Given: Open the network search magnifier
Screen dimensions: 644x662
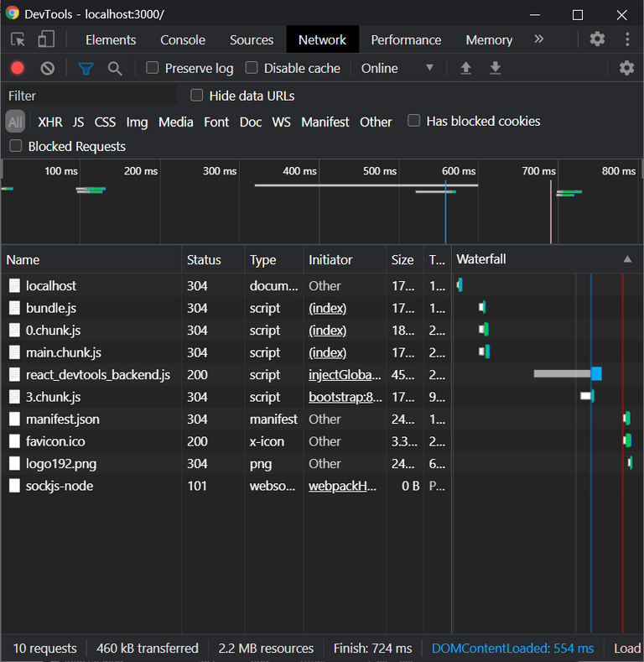Looking at the screenshot, I should click(x=114, y=69).
